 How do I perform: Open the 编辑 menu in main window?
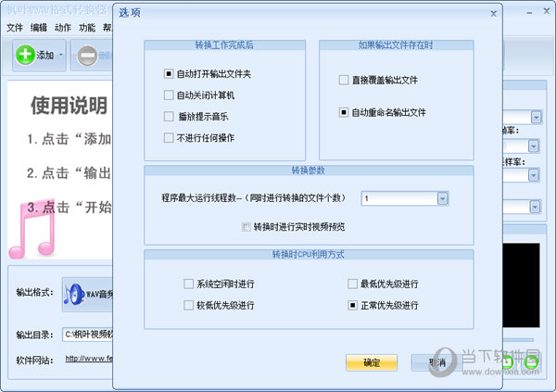click(x=39, y=27)
